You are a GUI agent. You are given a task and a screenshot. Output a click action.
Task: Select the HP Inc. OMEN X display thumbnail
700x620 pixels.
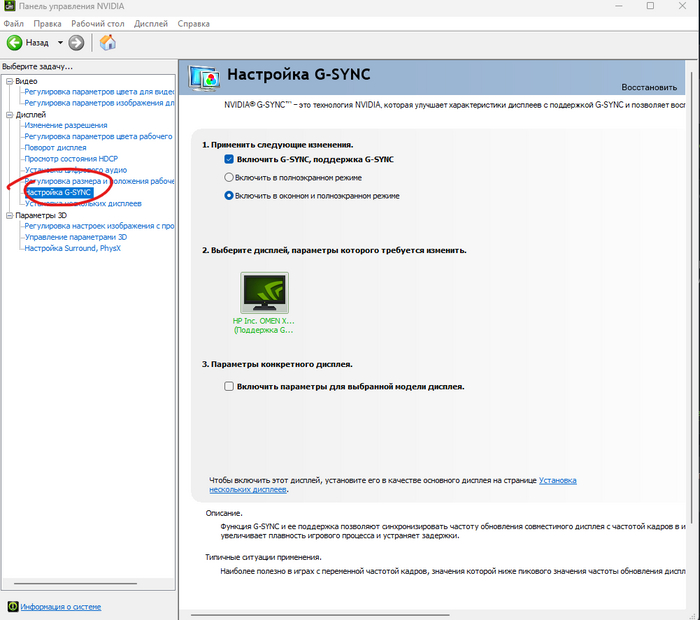click(x=264, y=293)
